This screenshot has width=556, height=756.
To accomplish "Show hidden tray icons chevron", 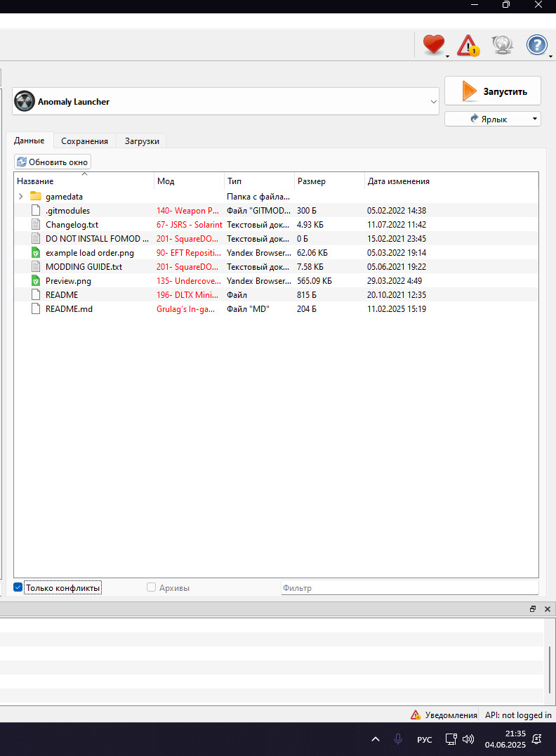I will coord(376,739).
